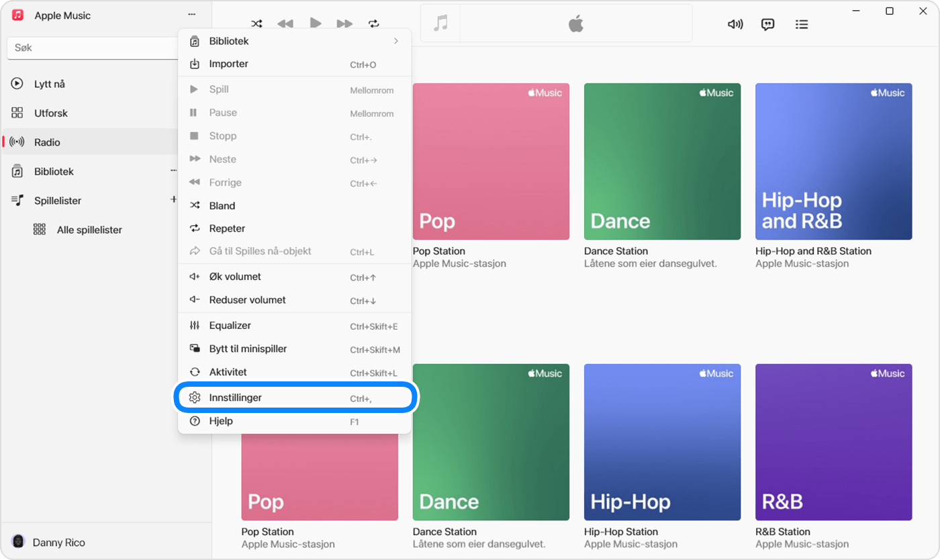Open Bibliotek in the sidebar
The width and height of the screenshot is (940, 560).
90,171
